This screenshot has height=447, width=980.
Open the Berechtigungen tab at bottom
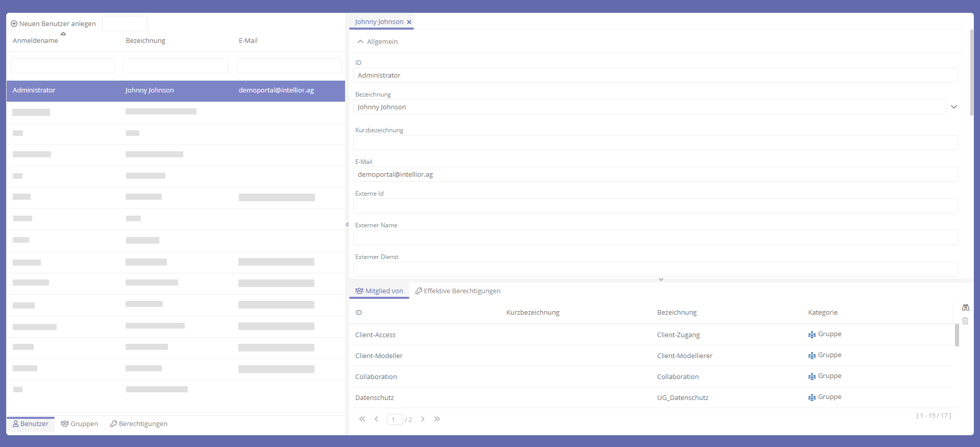point(139,424)
